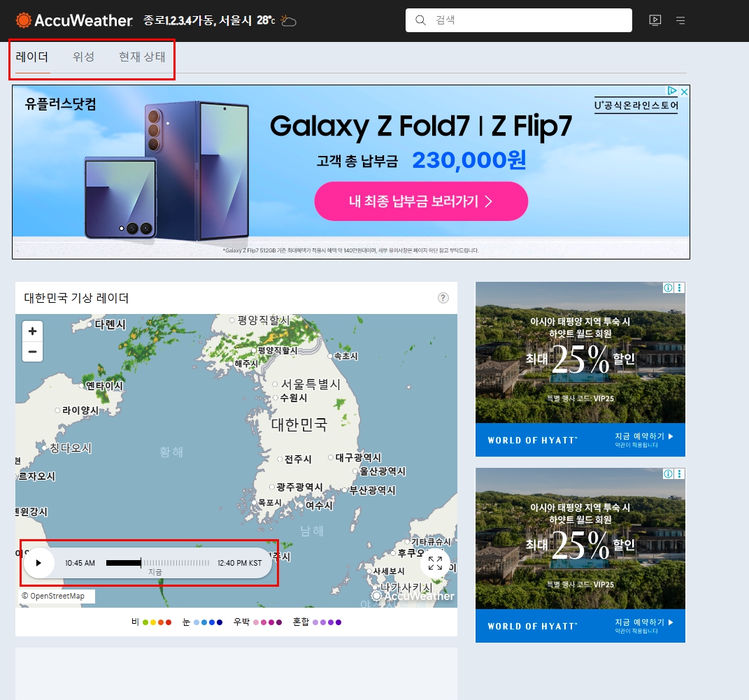The height and width of the screenshot is (700, 749).
Task: Click the search input field
Action: point(519,20)
